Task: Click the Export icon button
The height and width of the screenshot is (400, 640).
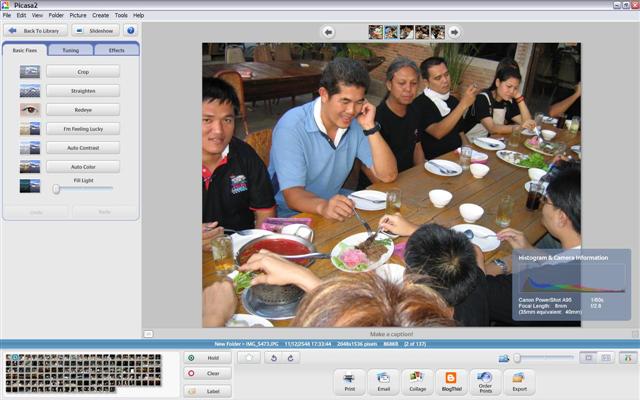Action: pyautogui.click(x=519, y=381)
